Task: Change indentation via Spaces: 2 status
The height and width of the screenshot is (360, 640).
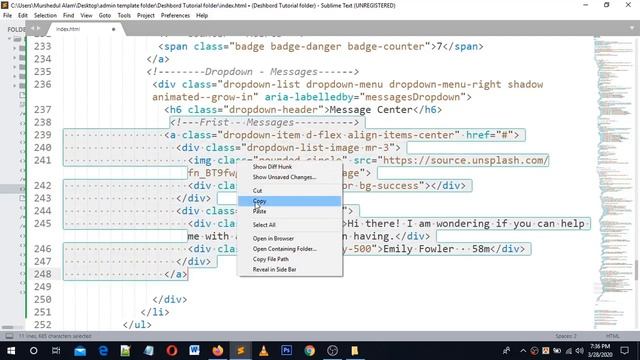Action: (x=566, y=336)
